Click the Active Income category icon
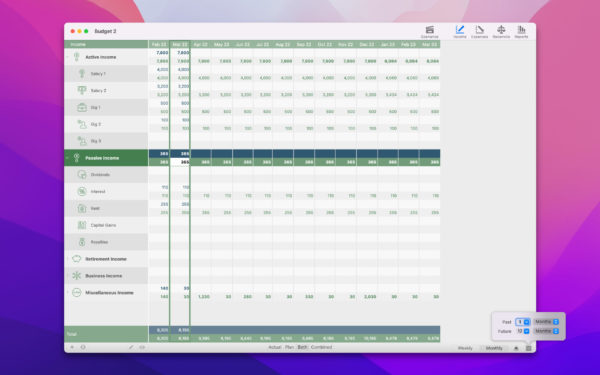This screenshot has width=600, height=375. click(77, 57)
